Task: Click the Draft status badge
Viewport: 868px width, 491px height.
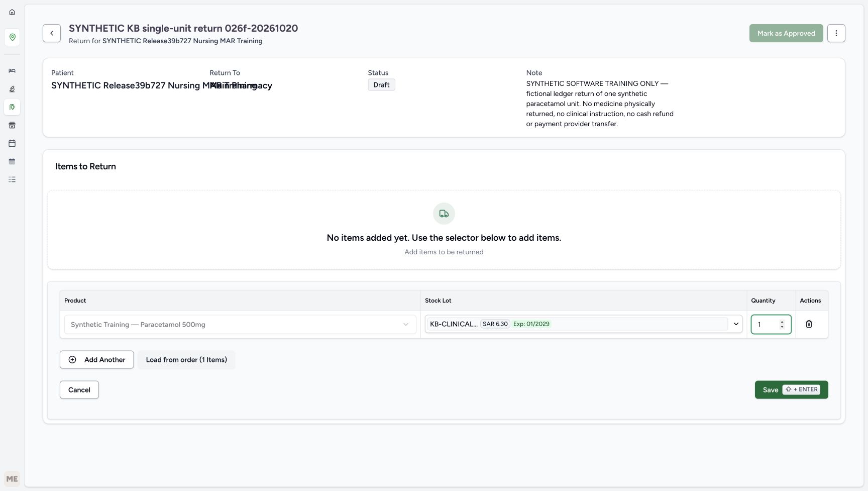Action: point(382,85)
